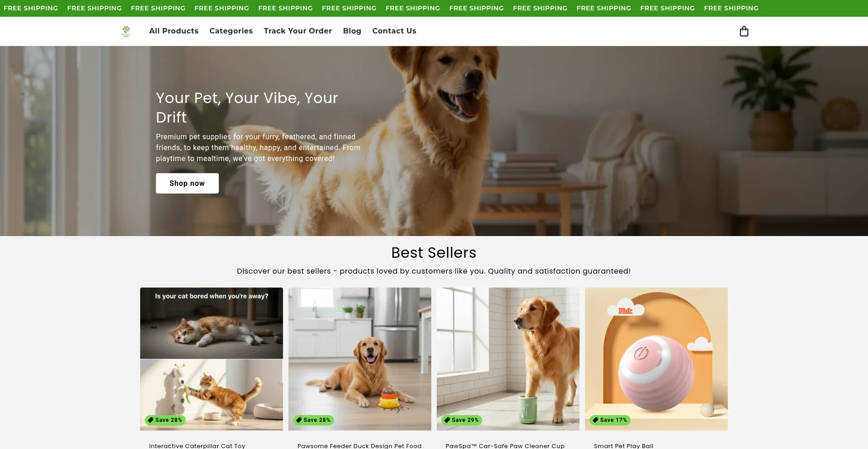Image resolution: width=868 pixels, height=449 pixels.
Task: Click the green paw store logo
Action: 126,31
